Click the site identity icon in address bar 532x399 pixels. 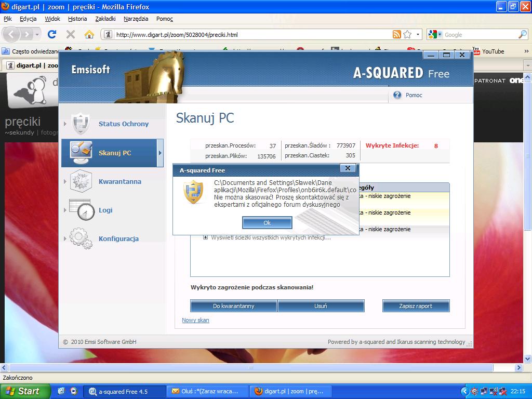pyautogui.click(x=108, y=34)
